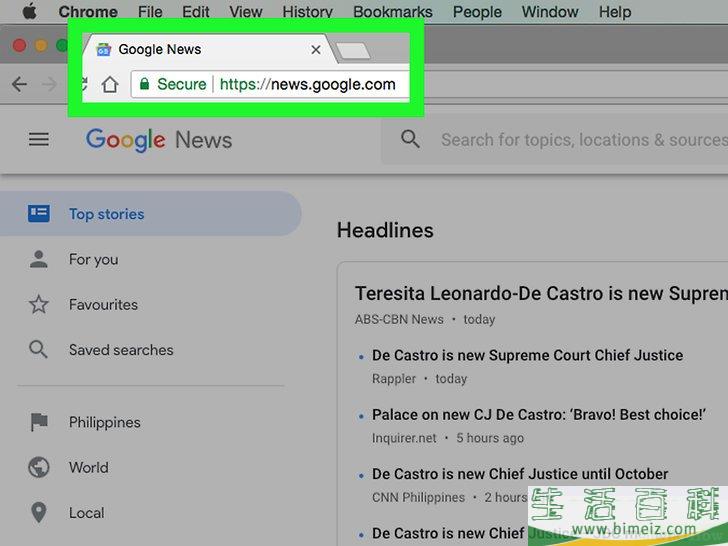Click the Inquirer.net source label
The image size is (728, 546).
tap(404, 438)
